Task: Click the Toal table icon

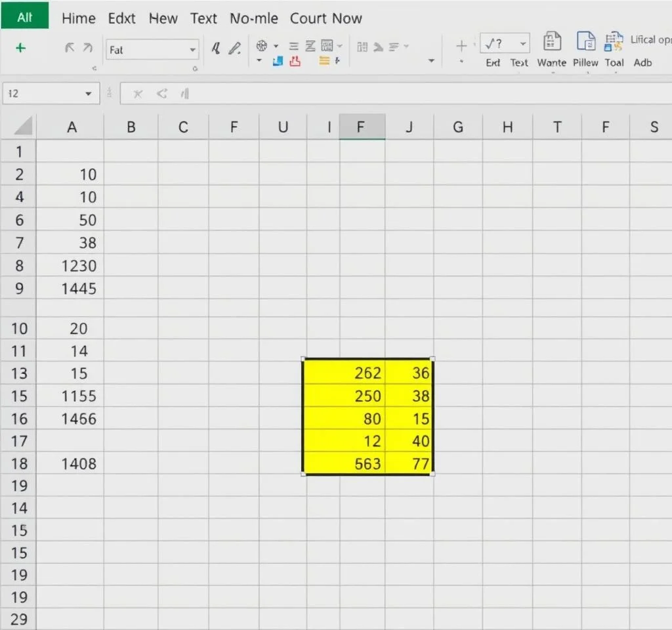Action: [x=614, y=42]
